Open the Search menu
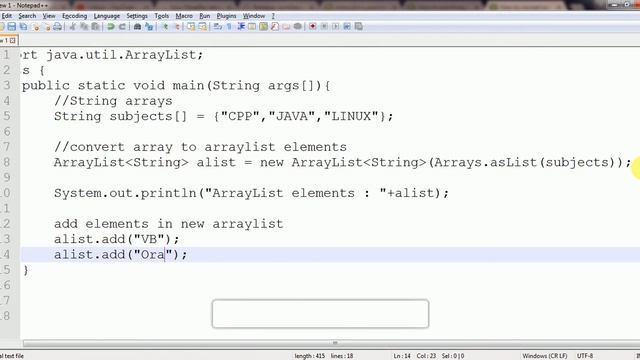640x360 pixels. 27,16
